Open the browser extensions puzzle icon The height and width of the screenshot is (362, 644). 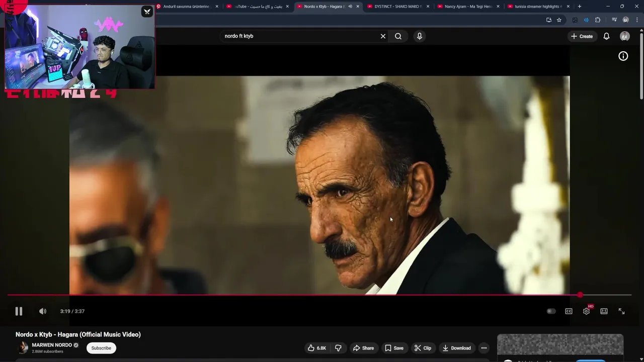[598, 20]
